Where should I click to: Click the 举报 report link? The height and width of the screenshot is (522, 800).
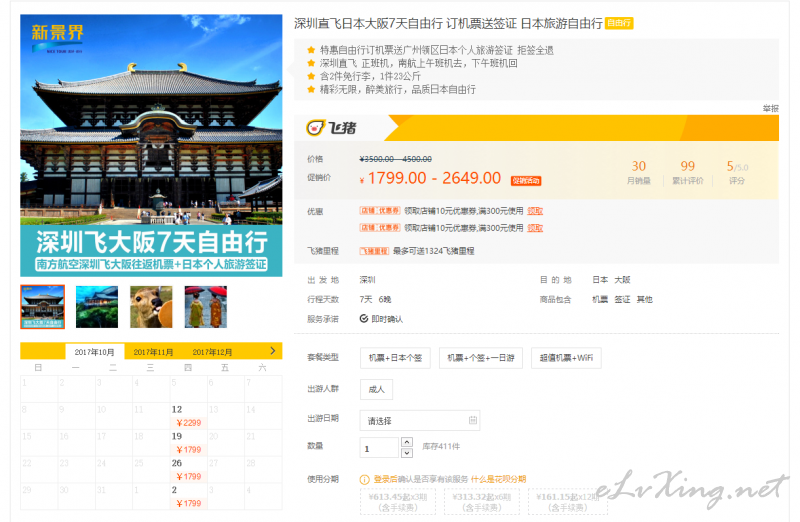coord(770,108)
